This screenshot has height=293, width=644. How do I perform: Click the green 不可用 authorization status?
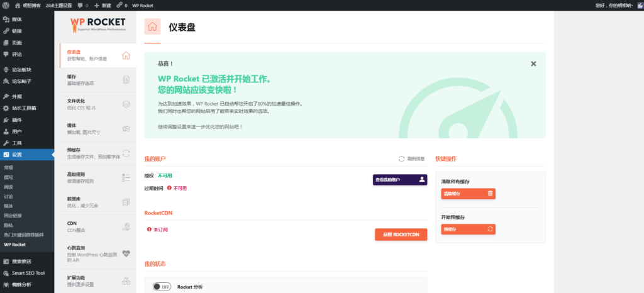click(x=165, y=175)
